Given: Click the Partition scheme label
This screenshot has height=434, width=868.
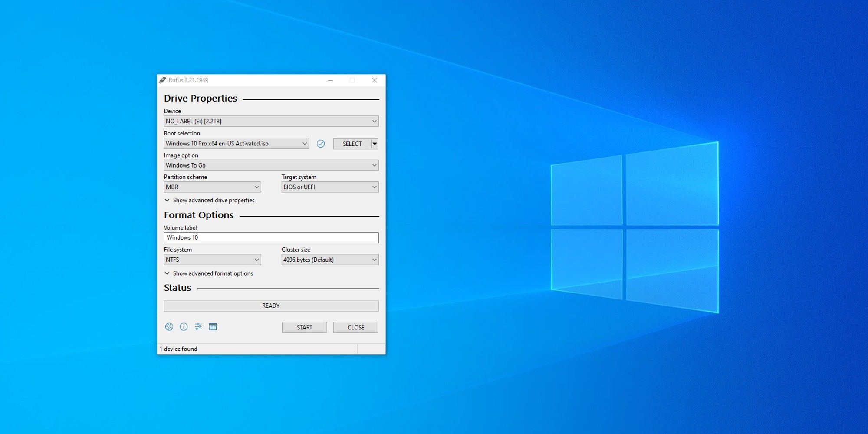Looking at the screenshot, I should pyautogui.click(x=185, y=177).
